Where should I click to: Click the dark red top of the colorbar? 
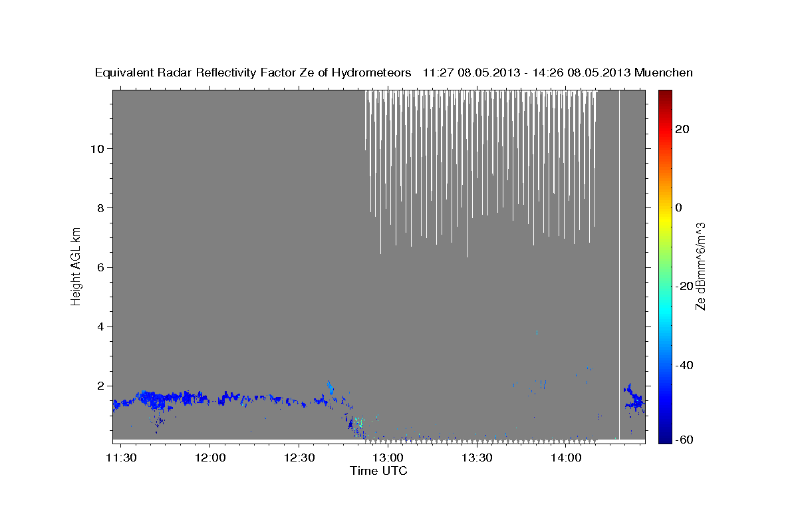click(664, 95)
